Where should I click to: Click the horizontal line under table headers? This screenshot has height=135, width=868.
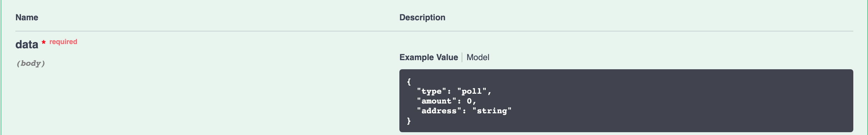(434, 31)
